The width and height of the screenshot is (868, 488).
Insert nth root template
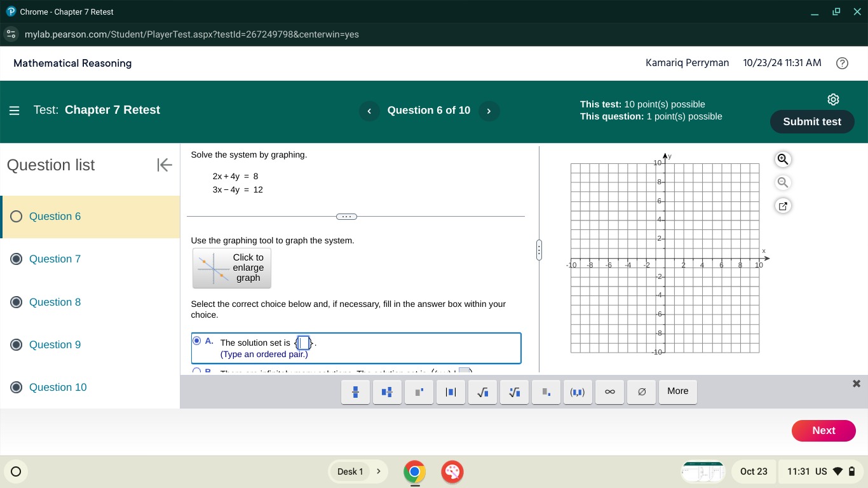click(x=514, y=392)
